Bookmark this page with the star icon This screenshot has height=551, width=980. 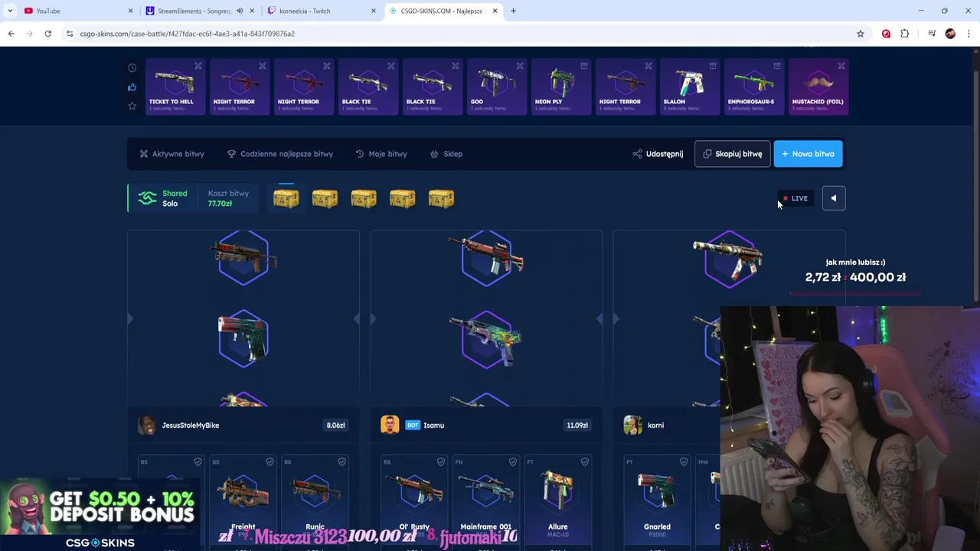click(861, 34)
